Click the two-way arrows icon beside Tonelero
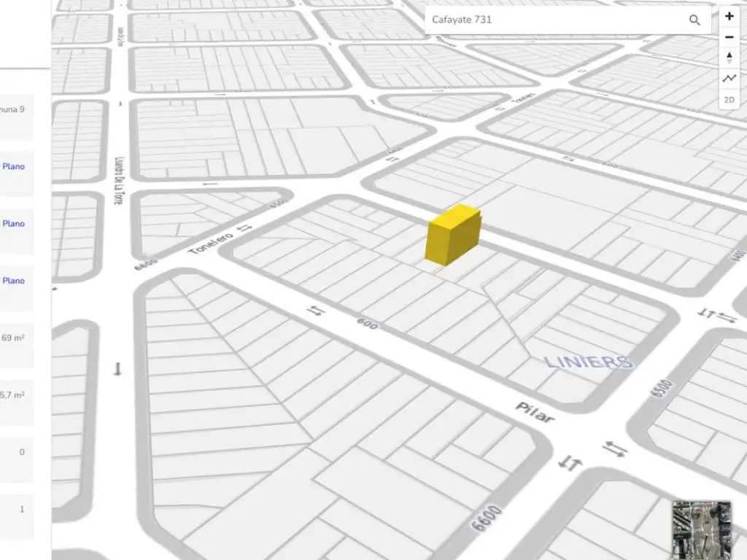This screenshot has height=560, width=747. pyautogui.click(x=244, y=228)
